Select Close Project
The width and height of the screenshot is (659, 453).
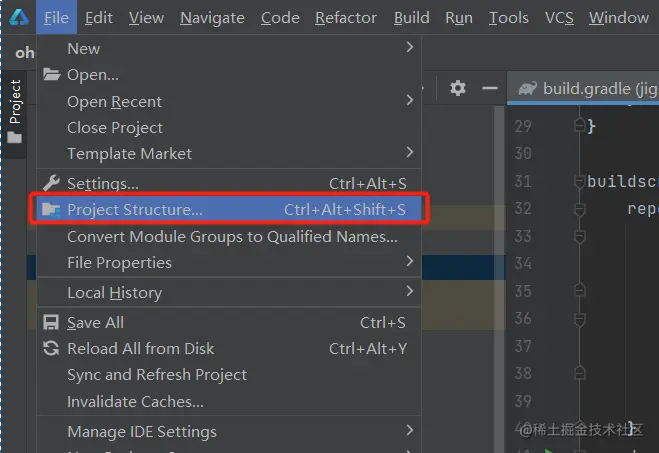(115, 128)
